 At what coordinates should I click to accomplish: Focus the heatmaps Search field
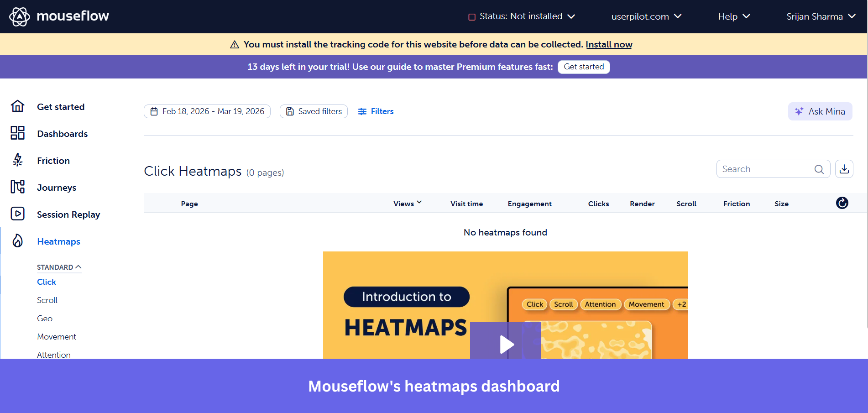(773, 169)
